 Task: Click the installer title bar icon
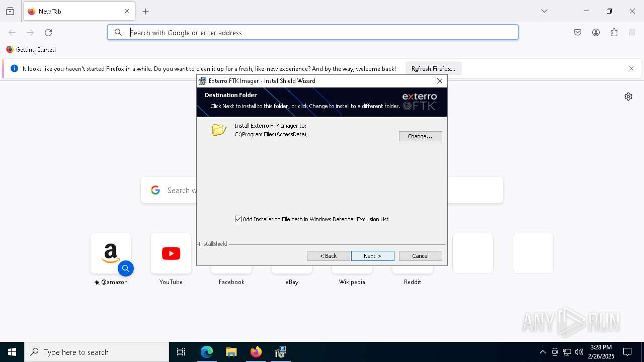coord(202,81)
